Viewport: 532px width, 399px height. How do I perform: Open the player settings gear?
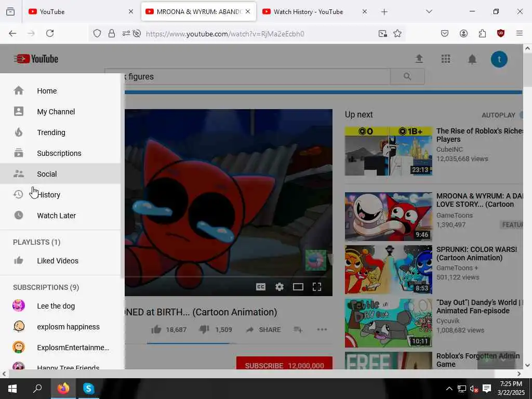point(279,287)
